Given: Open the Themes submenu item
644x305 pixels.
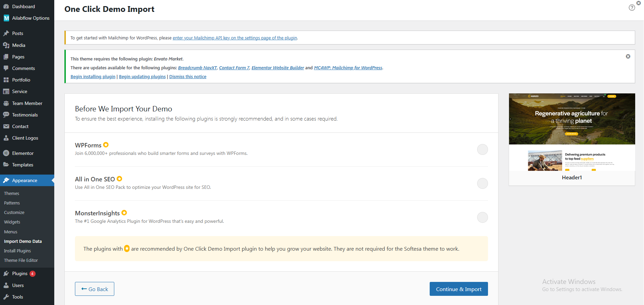Looking at the screenshot, I should [12, 193].
